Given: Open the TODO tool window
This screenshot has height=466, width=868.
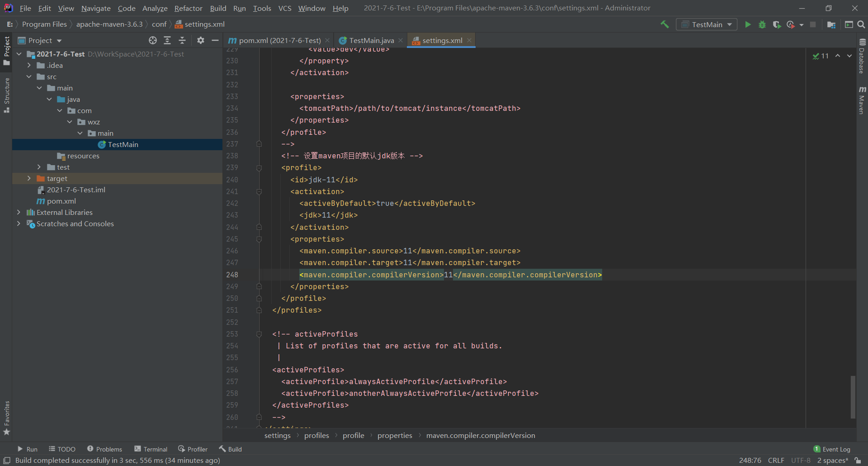Looking at the screenshot, I should click(62, 449).
